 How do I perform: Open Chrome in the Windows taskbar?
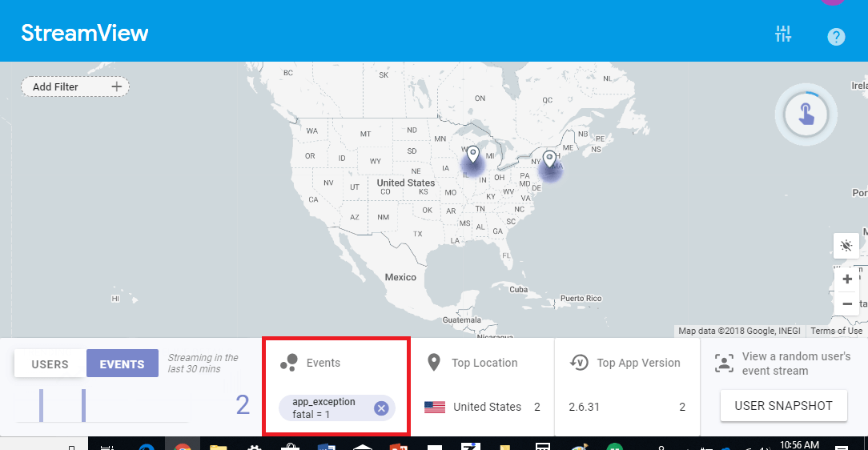[182, 446]
